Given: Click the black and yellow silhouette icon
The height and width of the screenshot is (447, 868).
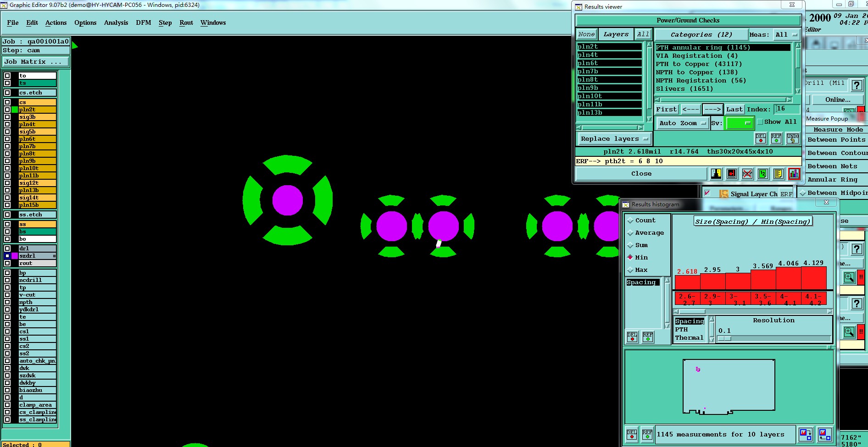Looking at the screenshot, I should tap(716, 174).
